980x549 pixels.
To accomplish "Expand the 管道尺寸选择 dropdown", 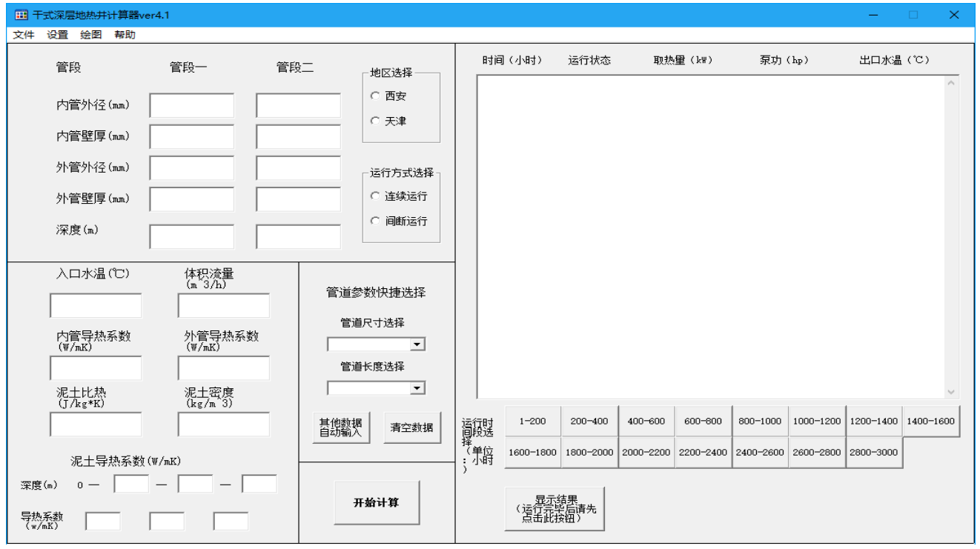I will (417, 345).
